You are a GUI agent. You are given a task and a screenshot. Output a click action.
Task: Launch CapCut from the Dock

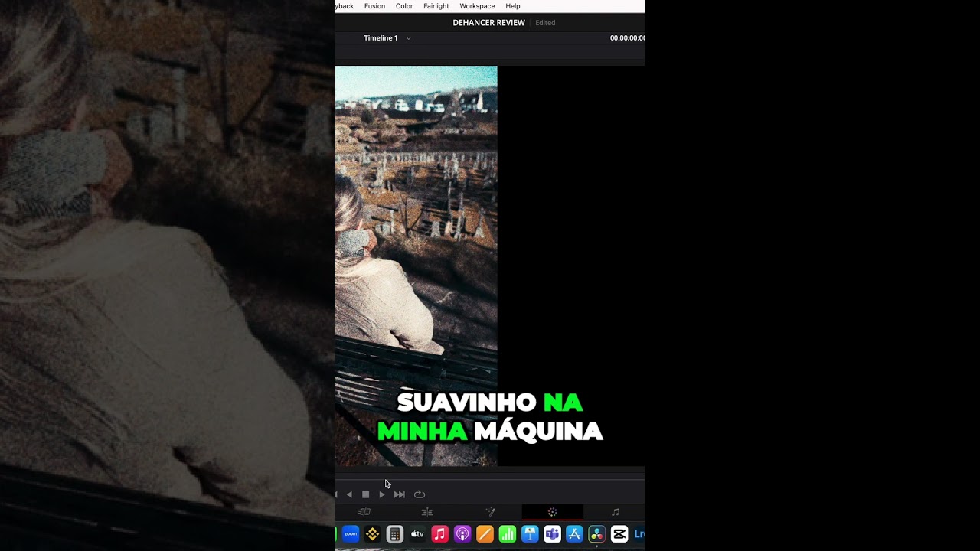(x=619, y=534)
